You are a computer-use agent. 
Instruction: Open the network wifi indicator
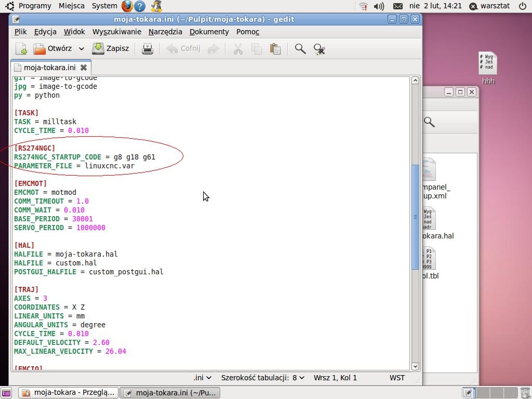[363, 6]
